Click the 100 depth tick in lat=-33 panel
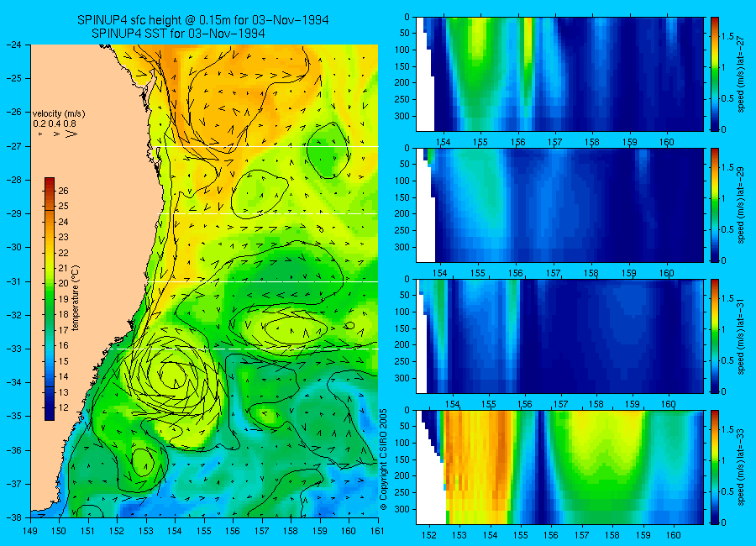The image size is (756, 546). [402, 443]
